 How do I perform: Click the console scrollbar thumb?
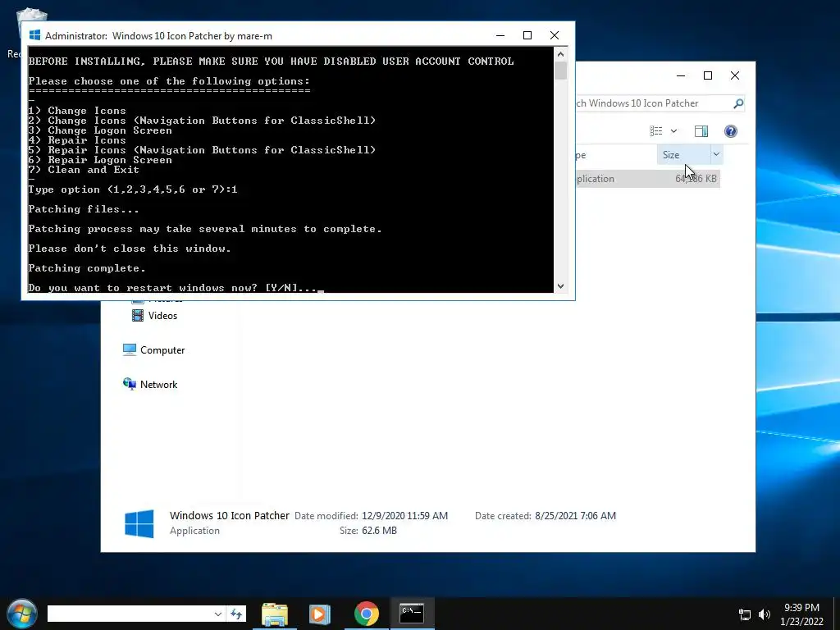tap(560, 71)
